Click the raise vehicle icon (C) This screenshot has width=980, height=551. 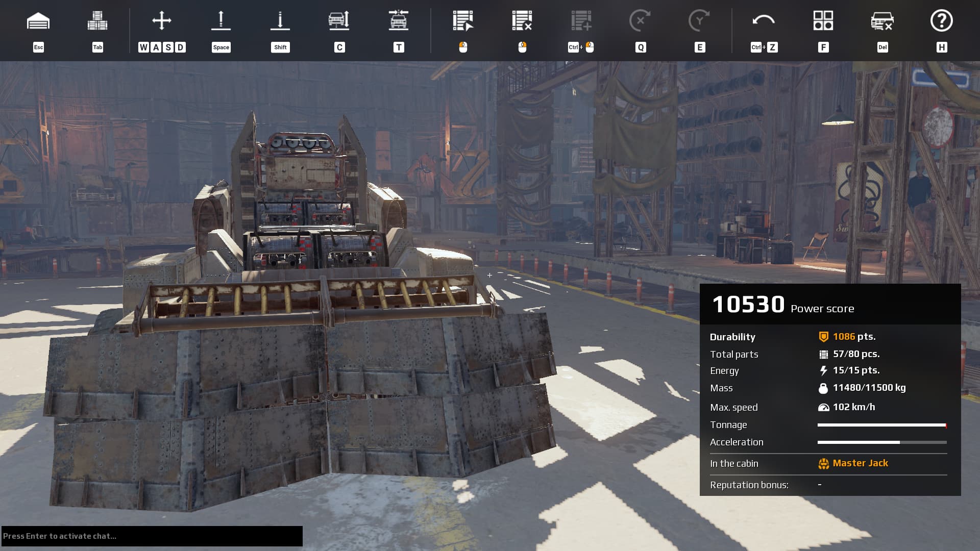tap(339, 21)
